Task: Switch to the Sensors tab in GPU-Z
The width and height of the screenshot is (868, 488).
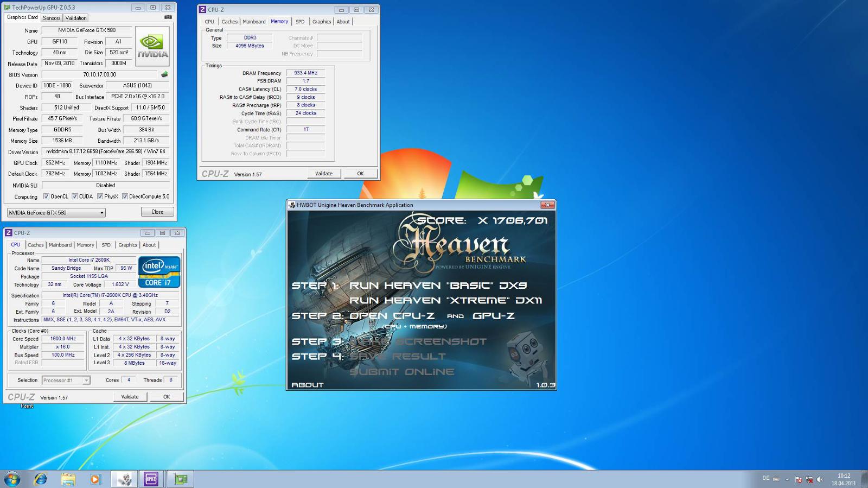Action: pos(52,18)
